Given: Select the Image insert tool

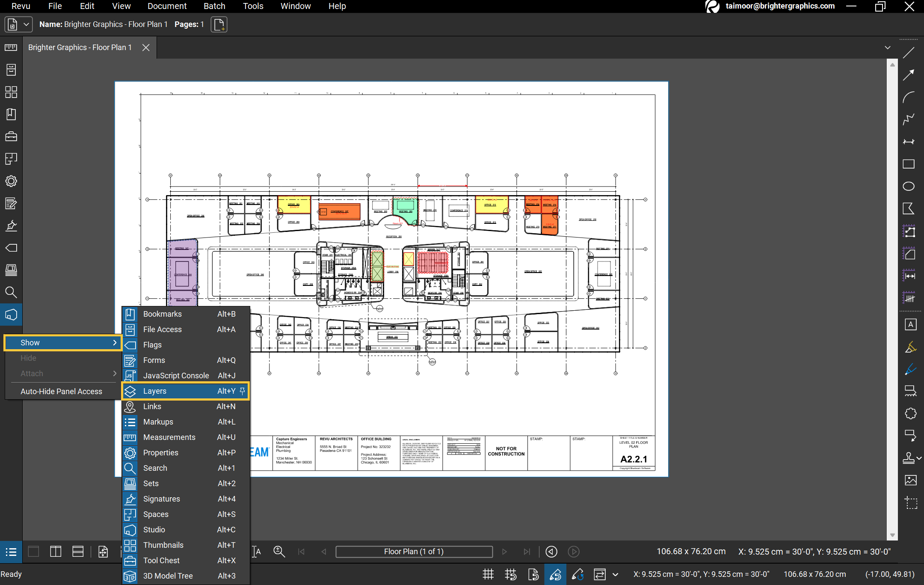Looking at the screenshot, I should (910, 480).
